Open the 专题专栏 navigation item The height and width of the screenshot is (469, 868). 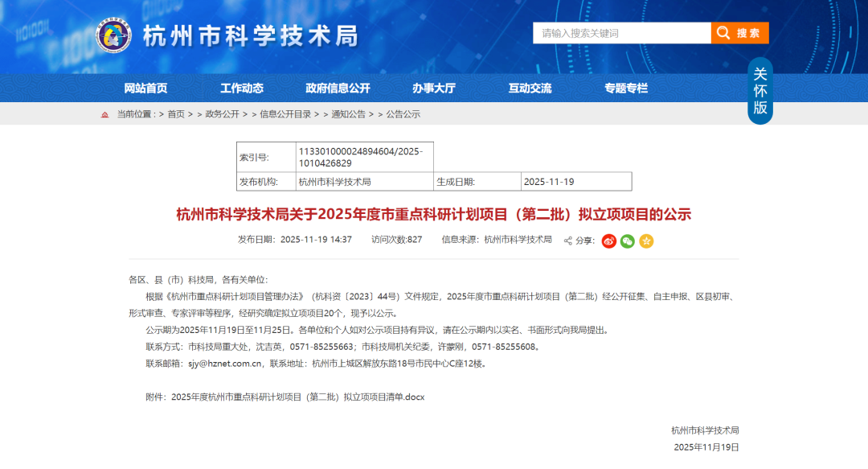[x=626, y=88]
